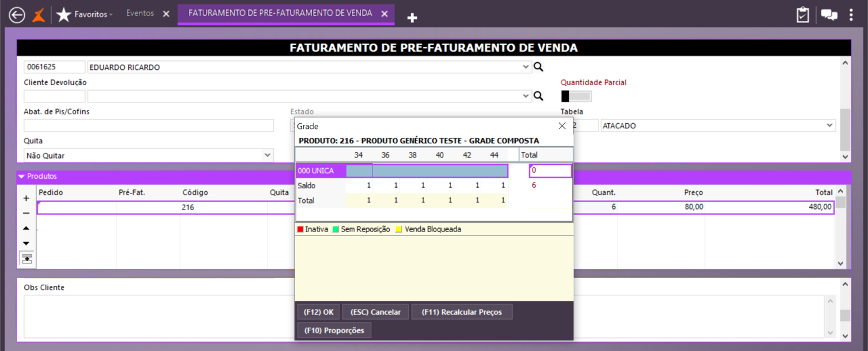Collapse the Produtos section
The image size is (868, 351).
[21, 176]
